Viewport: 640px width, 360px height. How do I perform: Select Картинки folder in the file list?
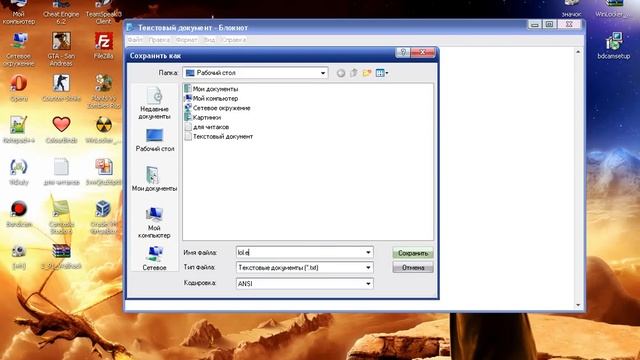pyautogui.click(x=202, y=117)
